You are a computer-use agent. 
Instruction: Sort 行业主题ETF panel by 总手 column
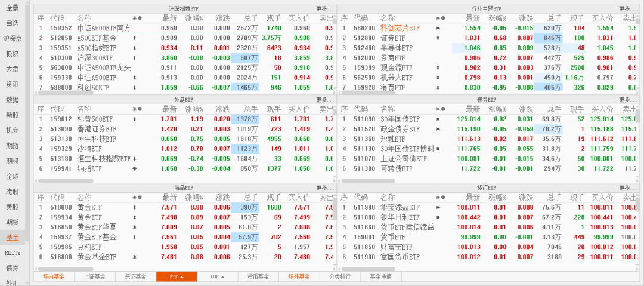point(554,18)
